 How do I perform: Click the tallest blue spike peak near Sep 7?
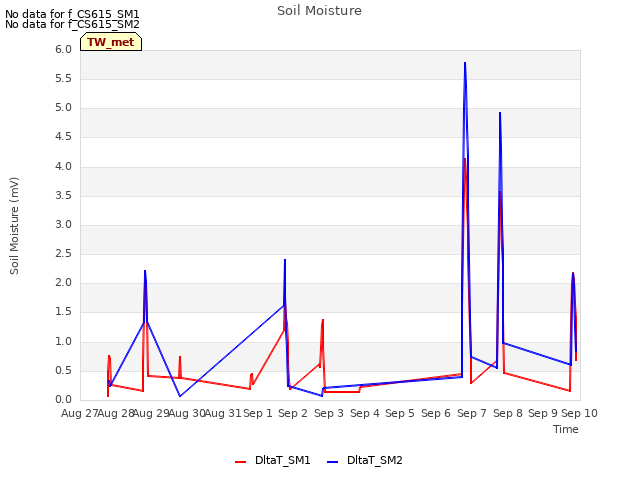coord(465,63)
